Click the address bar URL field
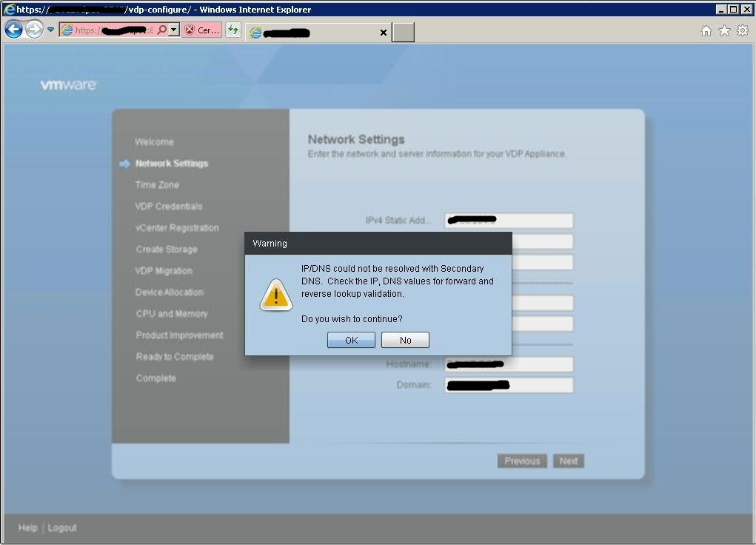Image resolution: width=756 pixels, height=545 pixels. click(115, 30)
